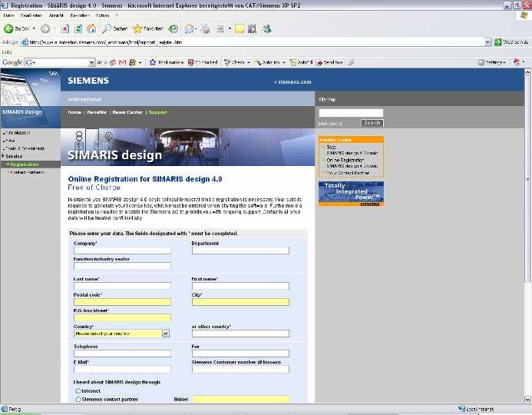Click the site search text box above Search

point(351,113)
